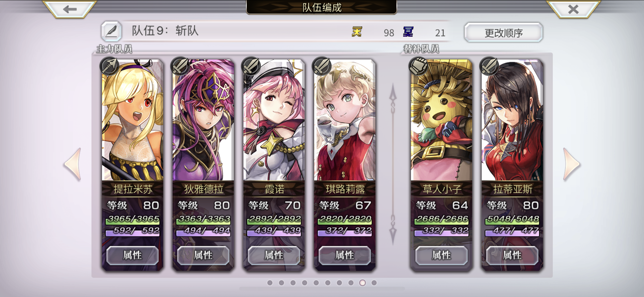Click the back arrow icon

(70, 9)
